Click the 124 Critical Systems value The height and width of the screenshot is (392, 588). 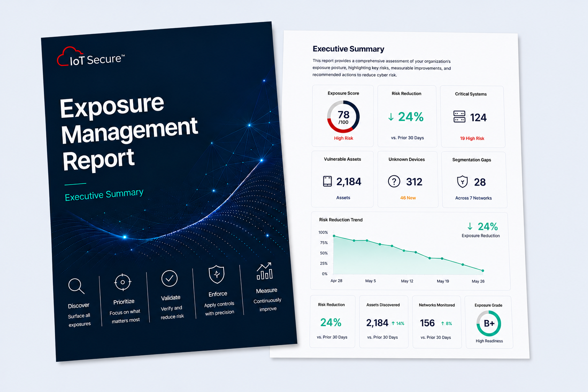click(478, 118)
